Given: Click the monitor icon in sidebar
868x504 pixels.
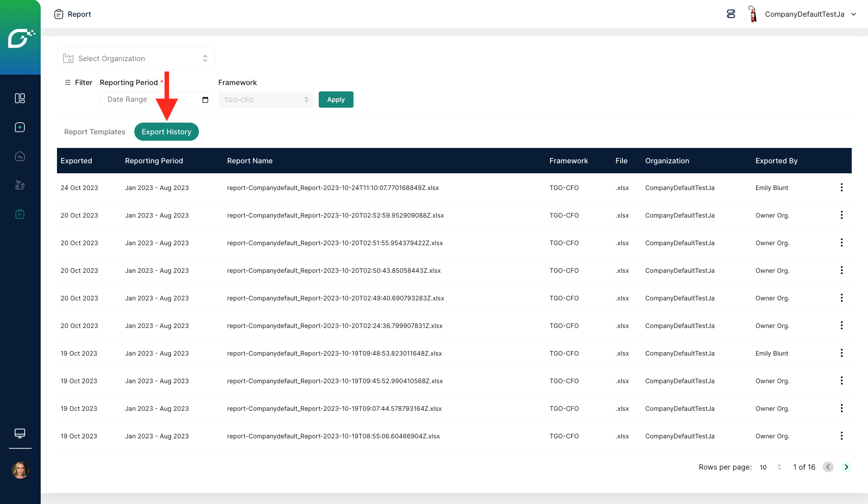Looking at the screenshot, I should tap(20, 433).
